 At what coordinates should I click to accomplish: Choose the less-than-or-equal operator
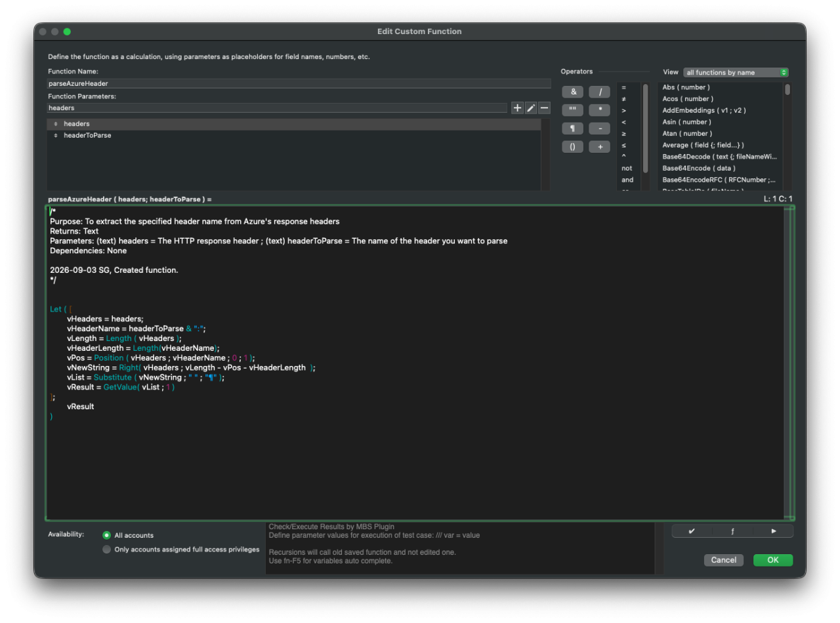point(624,145)
